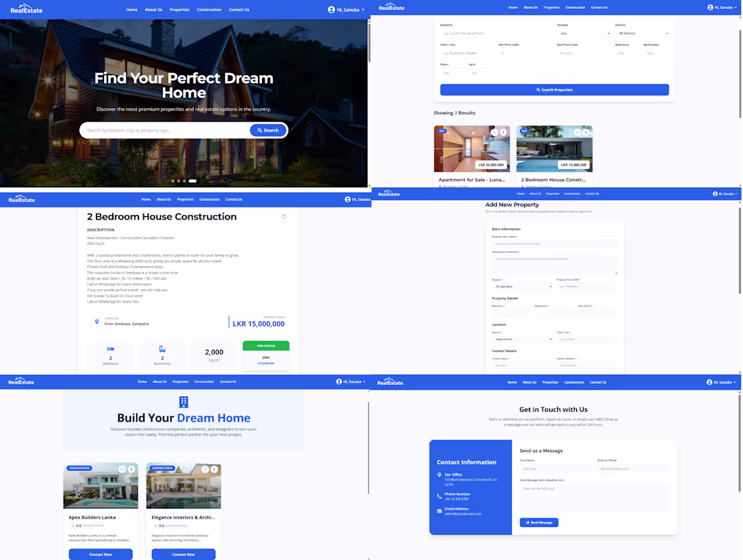
Task: Click the Property Title / Name input field
Action: [555, 243]
